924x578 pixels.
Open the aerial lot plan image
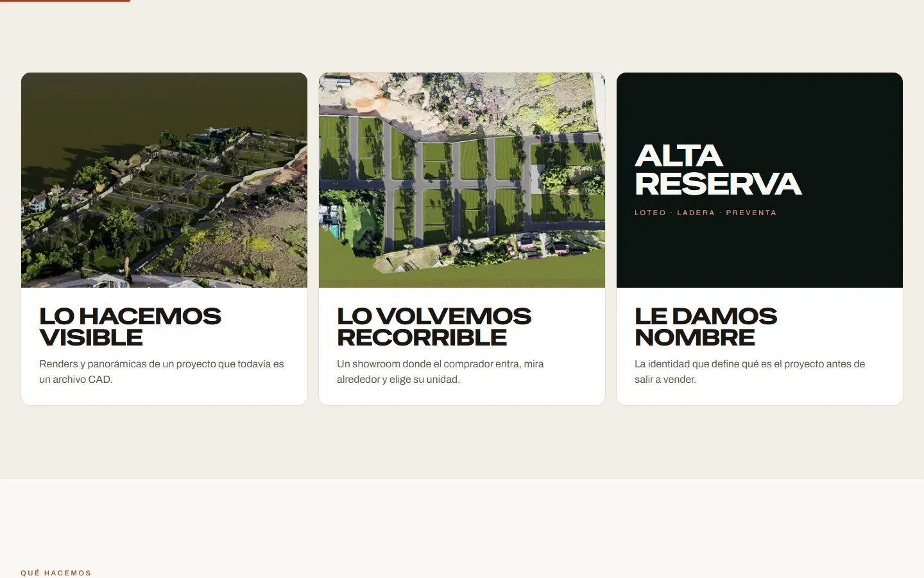462,180
